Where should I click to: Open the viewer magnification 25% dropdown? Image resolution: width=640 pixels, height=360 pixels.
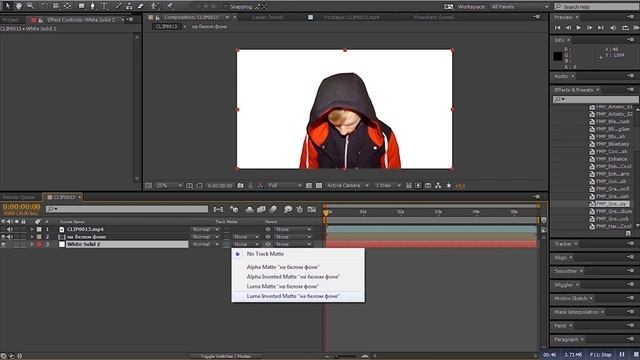(169, 186)
